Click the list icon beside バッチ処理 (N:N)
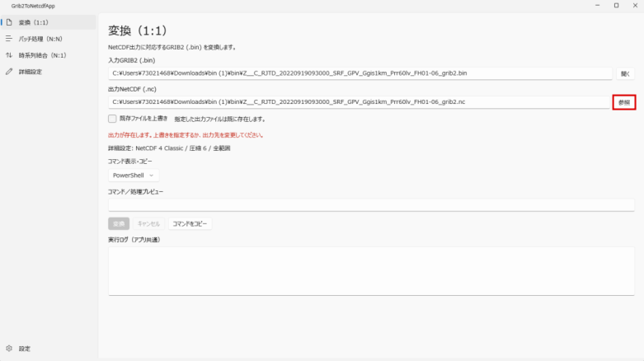 pos(9,39)
